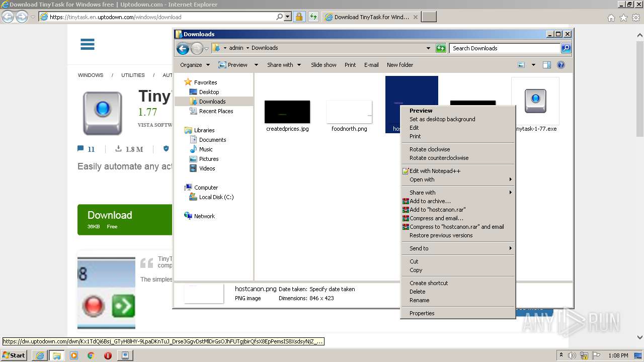The width and height of the screenshot is (644, 362).
Task: Select Downloads in navigation pane
Action: (x=207, y=102)
